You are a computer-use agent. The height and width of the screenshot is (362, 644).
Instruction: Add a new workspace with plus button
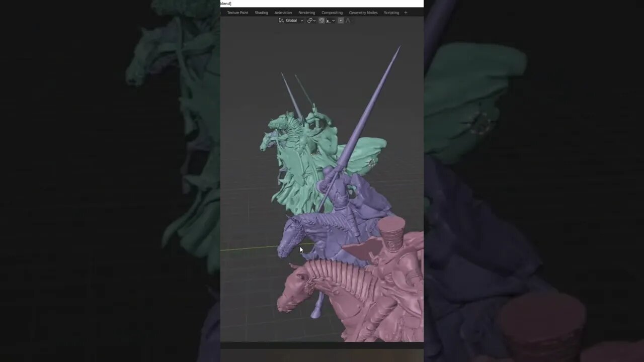coord(406,13)
